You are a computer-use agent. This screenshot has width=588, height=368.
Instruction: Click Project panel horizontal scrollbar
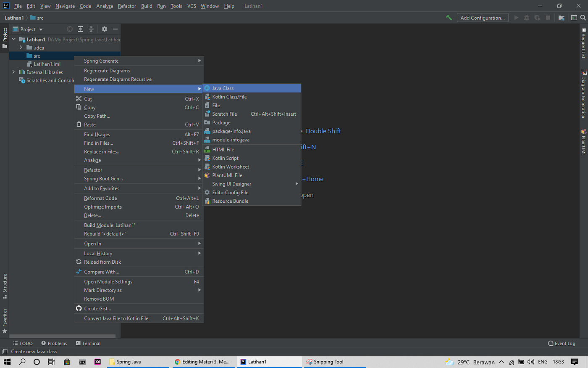point(63,336)
